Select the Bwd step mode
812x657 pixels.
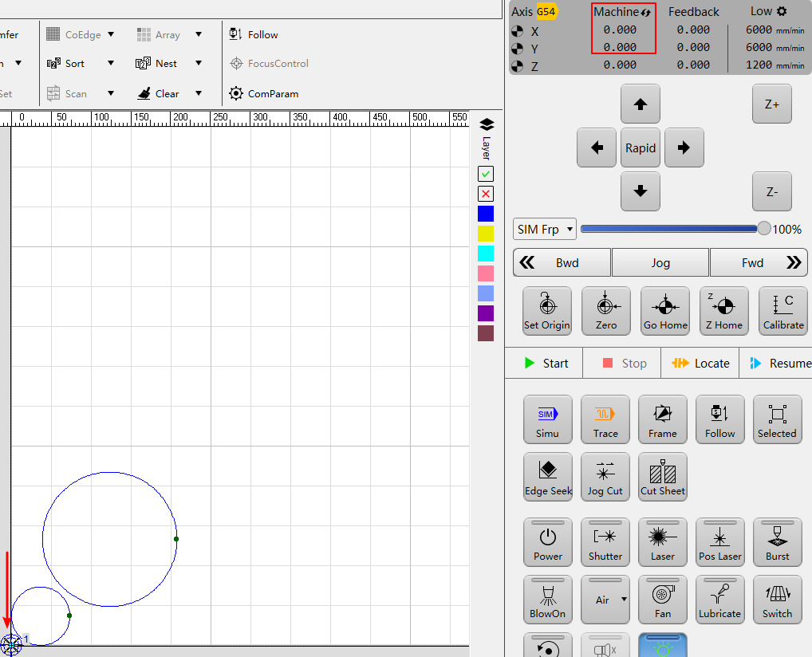click(x=562, y=262)
